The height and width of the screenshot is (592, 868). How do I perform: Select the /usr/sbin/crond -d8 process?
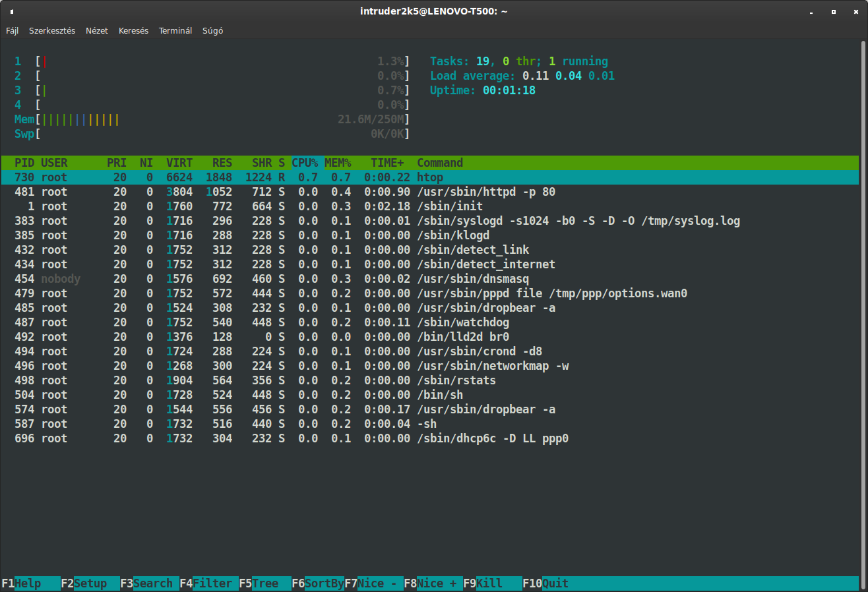430,351
